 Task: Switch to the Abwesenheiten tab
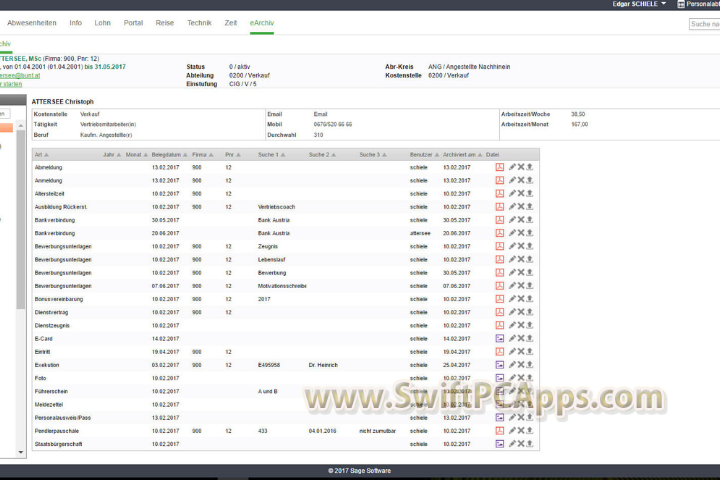(x=32, y=23)
